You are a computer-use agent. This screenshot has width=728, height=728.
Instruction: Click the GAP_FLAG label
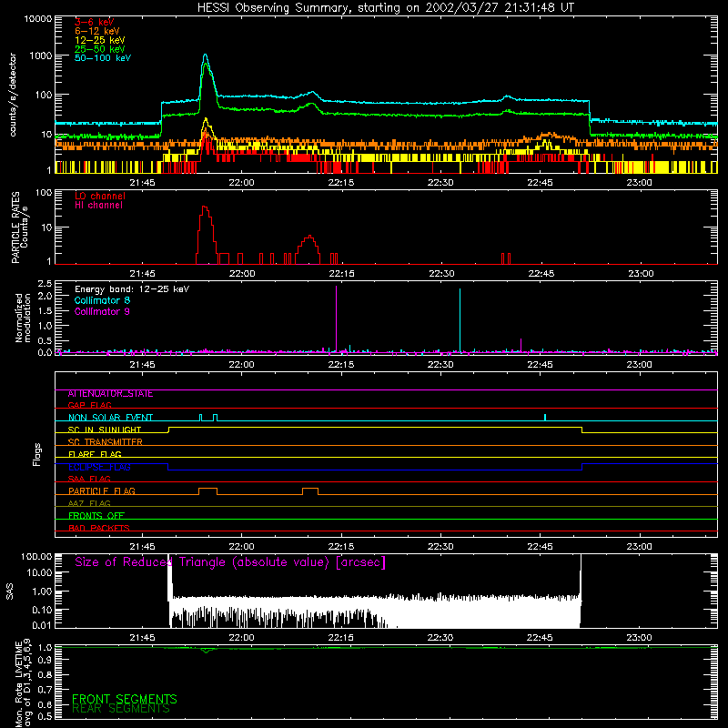pyautogui.click(x=89, y=405)
